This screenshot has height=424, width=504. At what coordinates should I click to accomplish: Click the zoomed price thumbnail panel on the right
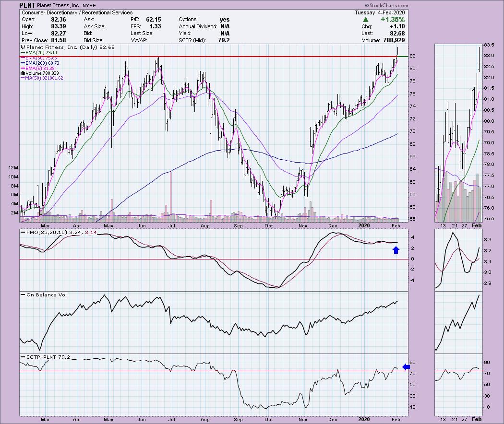coord(459,133)
